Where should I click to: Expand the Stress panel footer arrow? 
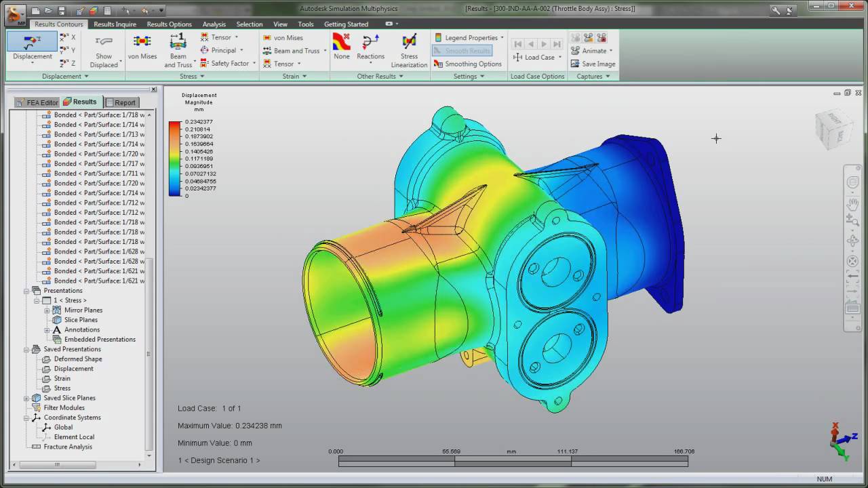coord(202,77)
